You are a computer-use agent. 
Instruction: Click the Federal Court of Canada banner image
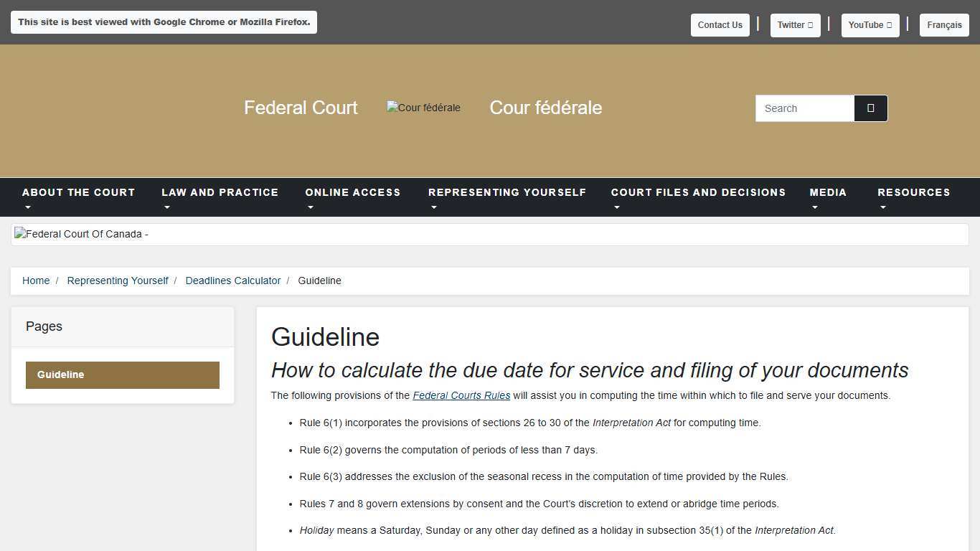tap(80, 234)
